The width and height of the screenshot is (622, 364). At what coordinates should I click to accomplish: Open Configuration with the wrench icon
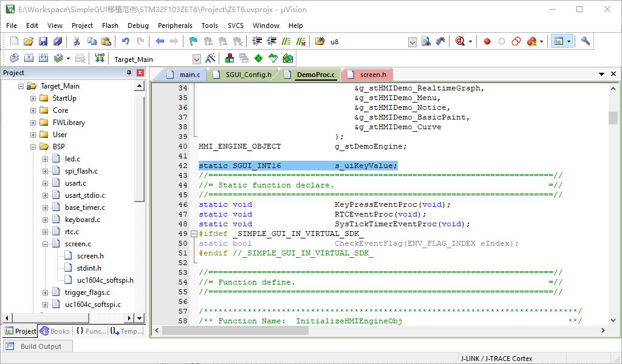586,41
